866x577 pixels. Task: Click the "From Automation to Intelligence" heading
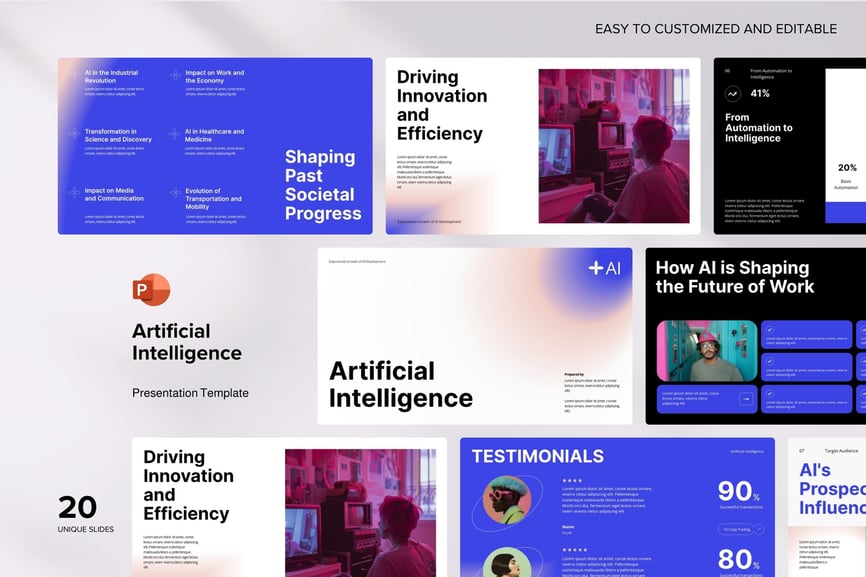click(758, 128)
